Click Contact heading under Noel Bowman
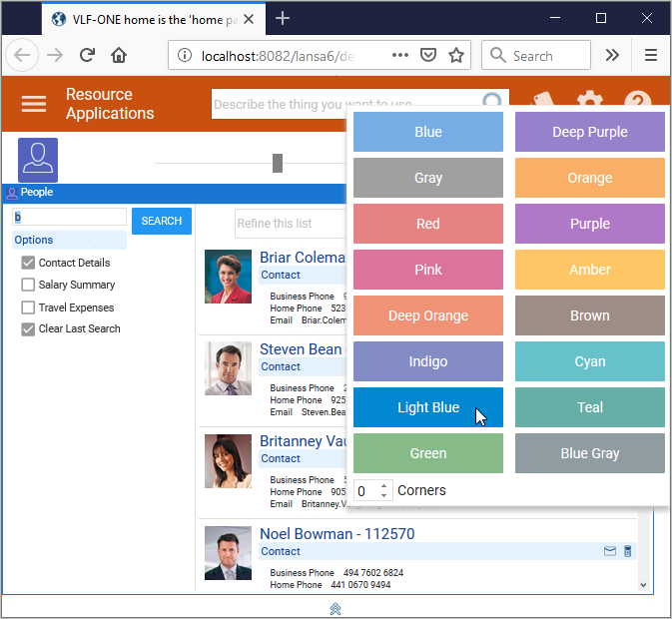672x619 pixels. 281,551
